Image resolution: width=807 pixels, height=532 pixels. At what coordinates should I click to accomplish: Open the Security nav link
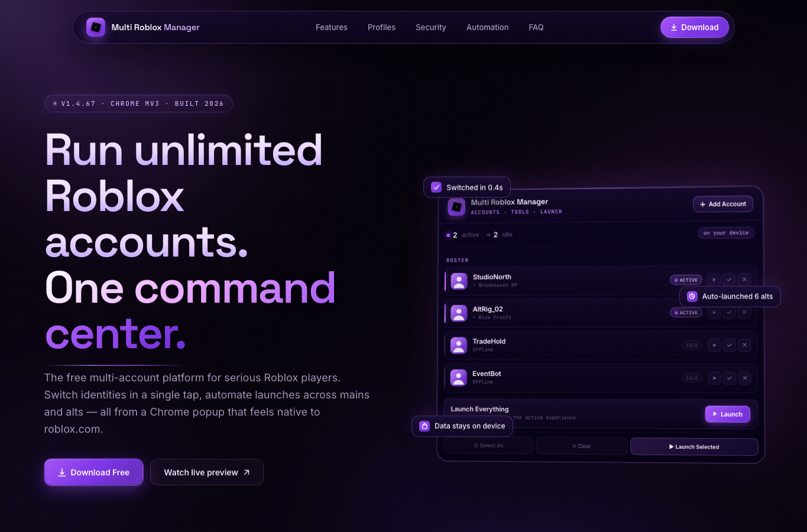click(431, 27)
